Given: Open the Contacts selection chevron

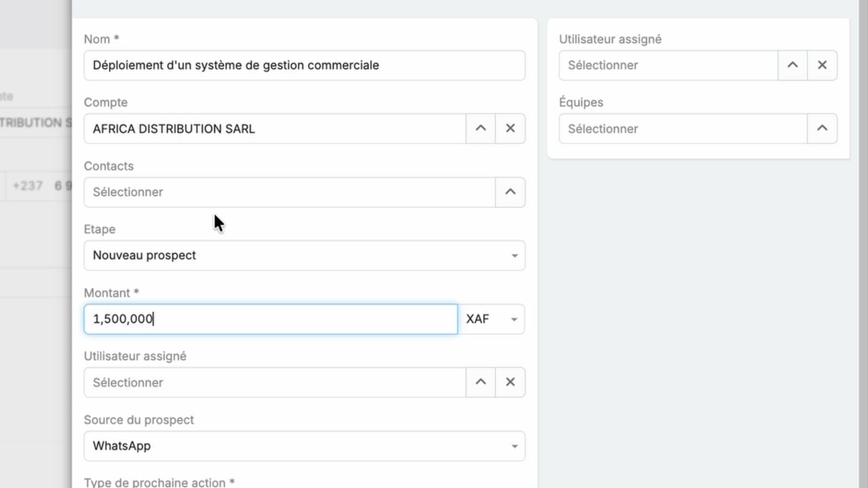Looking at the screenshot, I should [x=510, y=192].
